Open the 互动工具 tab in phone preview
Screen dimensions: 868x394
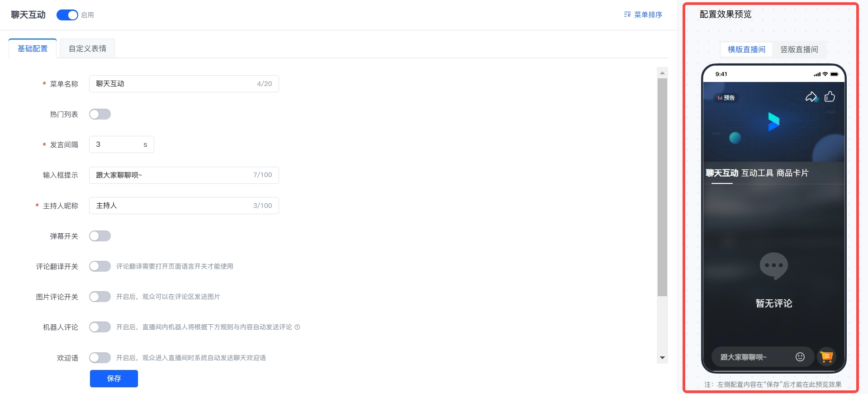coord(757,173)
